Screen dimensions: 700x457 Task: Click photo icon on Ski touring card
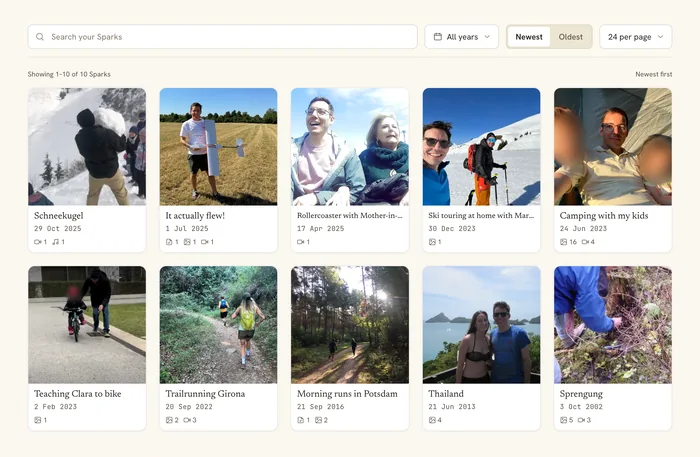click(432, 242)
